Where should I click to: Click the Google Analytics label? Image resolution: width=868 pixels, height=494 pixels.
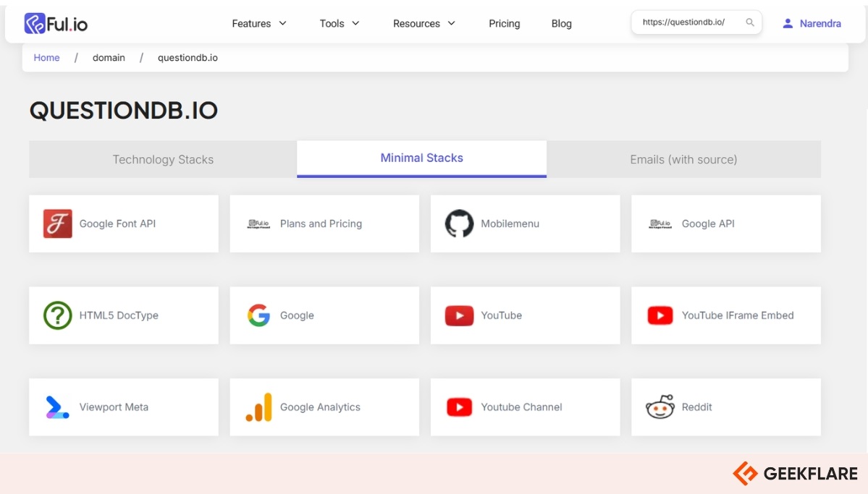click(x=320, y=407)
